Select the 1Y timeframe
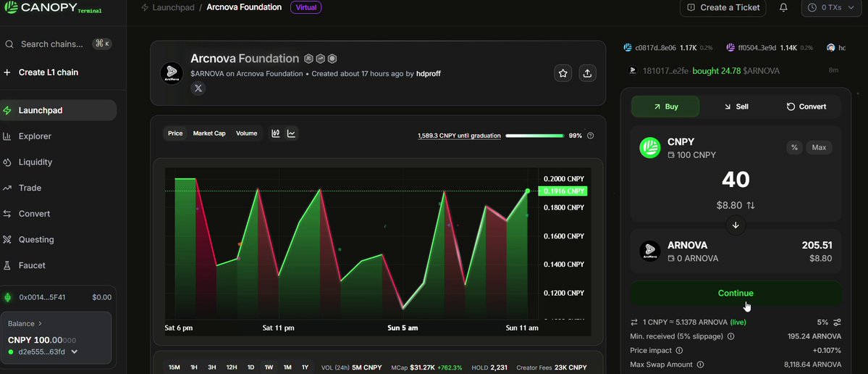868x374 pixels. point(305,367)
